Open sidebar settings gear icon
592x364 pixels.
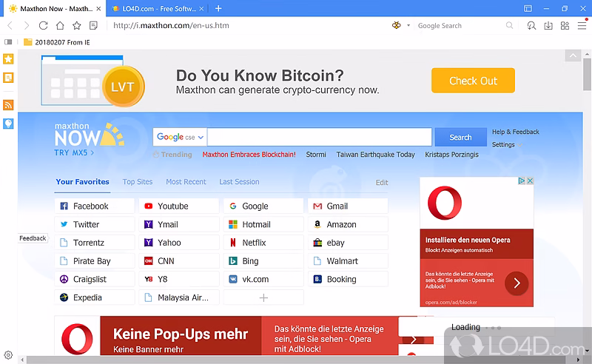(x=8, y=355)
